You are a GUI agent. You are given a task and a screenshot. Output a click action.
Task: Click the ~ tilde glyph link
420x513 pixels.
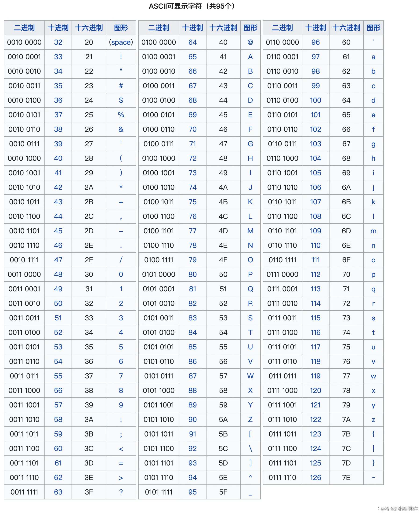tap(373, 477)
